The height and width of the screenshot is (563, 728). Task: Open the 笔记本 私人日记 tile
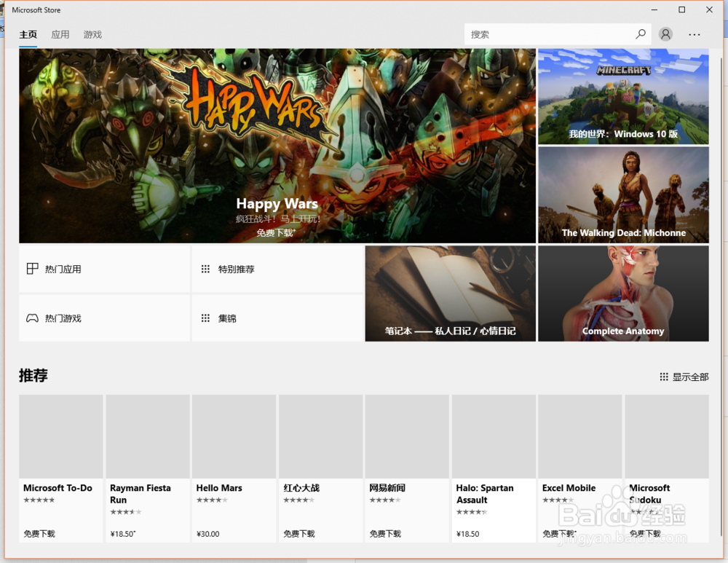point(451,294)
